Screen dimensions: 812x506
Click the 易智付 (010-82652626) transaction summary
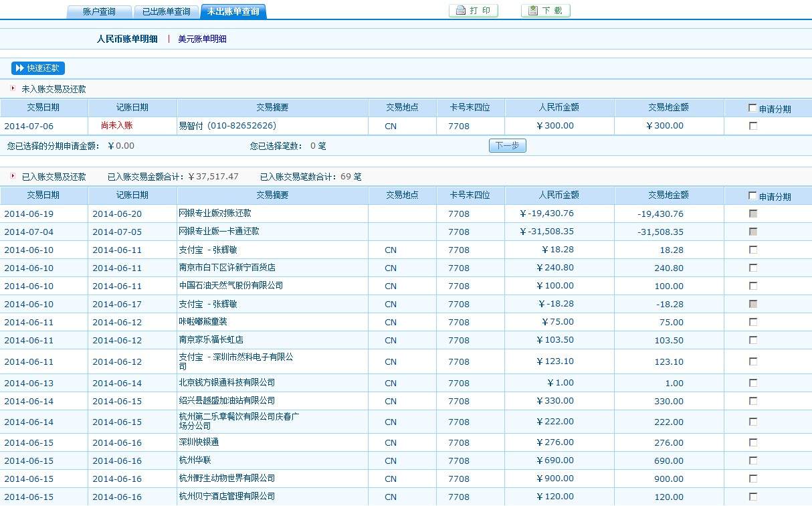(x=227, y=125)
